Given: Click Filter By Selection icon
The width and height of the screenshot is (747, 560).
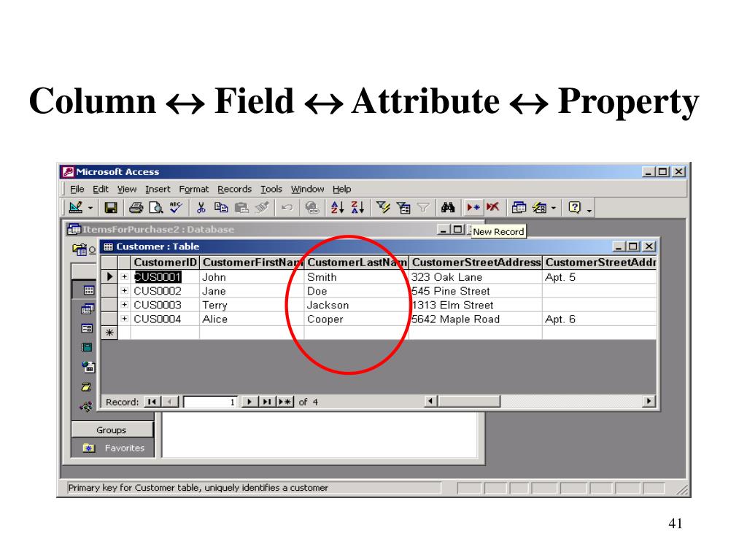Looking at the screenshot, I should [383, 208].
